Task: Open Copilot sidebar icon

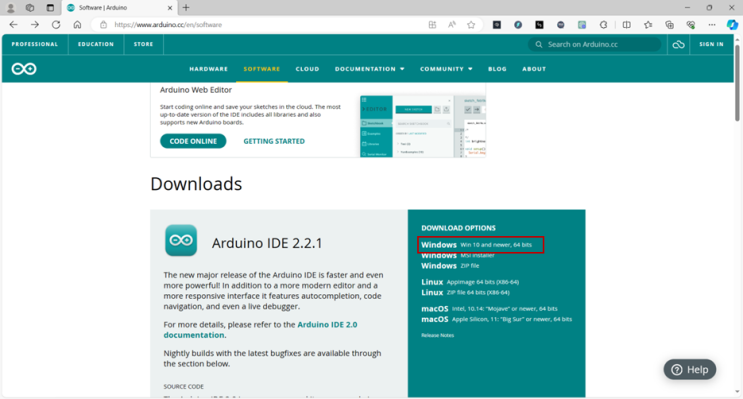Action: [x=732, y=25]
